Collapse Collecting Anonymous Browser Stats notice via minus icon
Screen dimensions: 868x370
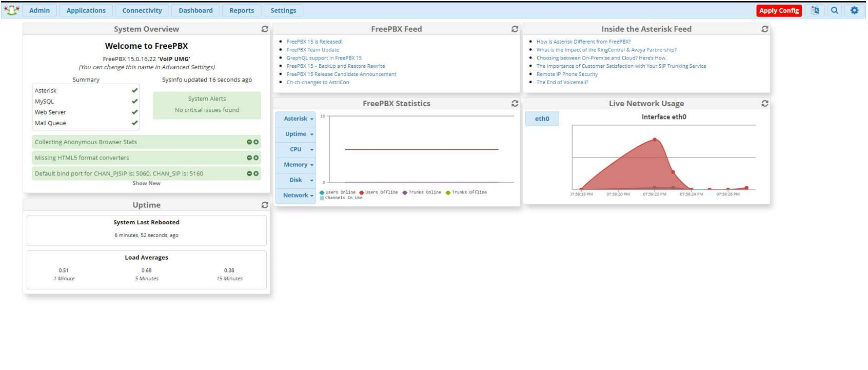[249, 142]
